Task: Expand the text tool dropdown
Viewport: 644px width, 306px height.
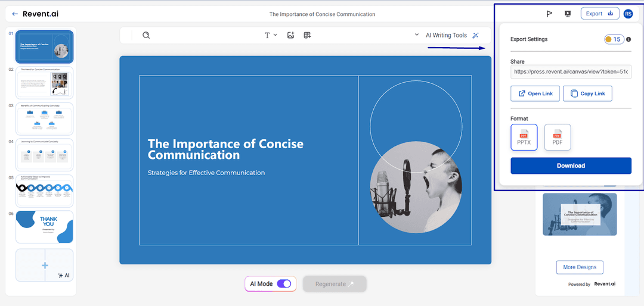Action: pos(271,35)
